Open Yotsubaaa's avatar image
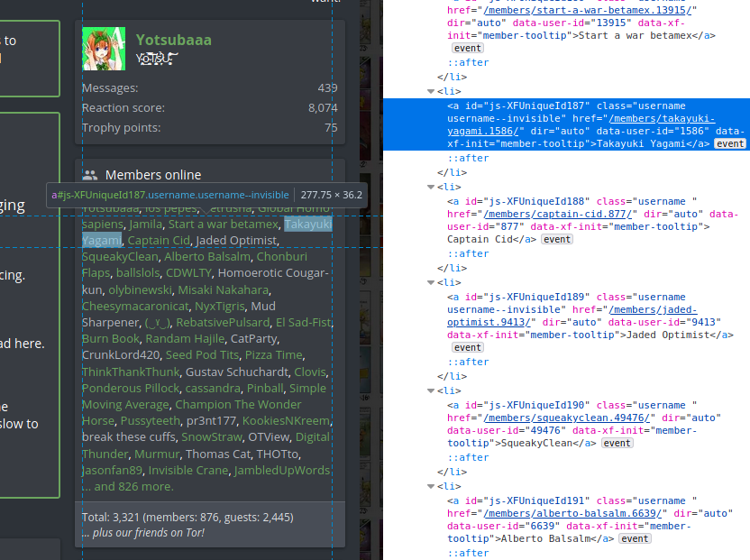The height and width of the screenshot is (560, 750). click(104, 49)
